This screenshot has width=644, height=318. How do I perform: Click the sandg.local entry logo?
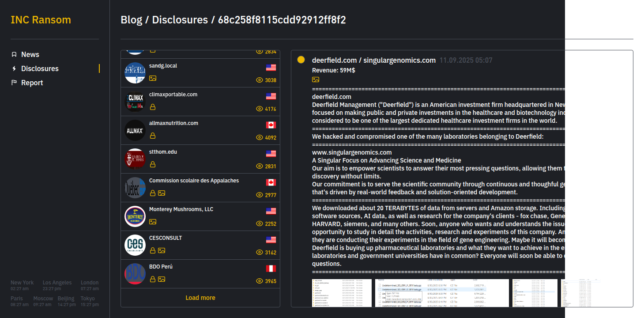click(x=135, y=73)
